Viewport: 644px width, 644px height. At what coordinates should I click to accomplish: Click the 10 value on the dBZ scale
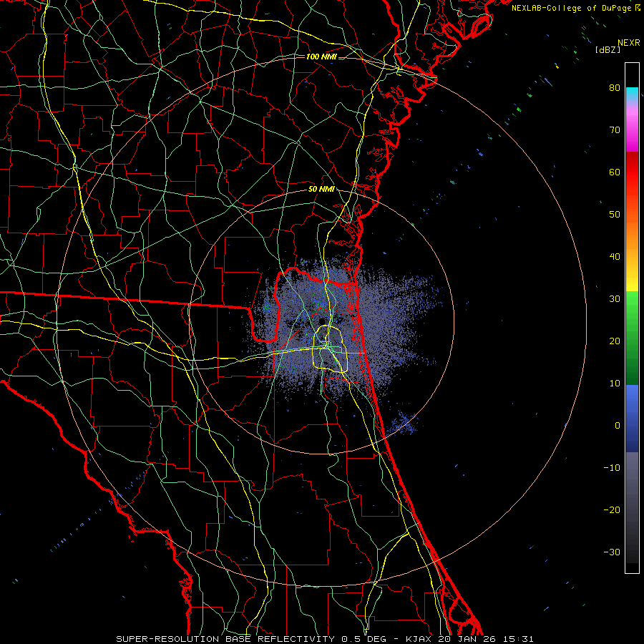[615, 384]
